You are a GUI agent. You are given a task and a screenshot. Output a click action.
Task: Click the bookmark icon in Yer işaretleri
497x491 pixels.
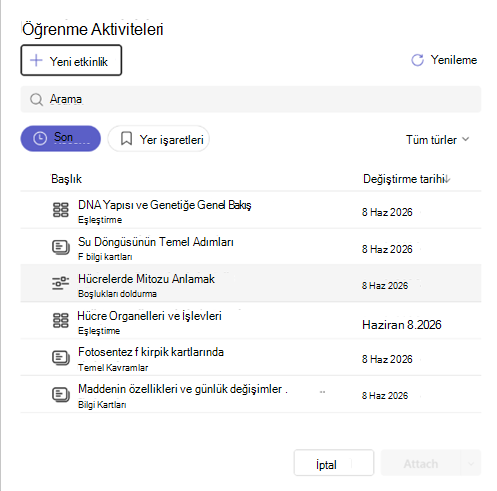coord(126,138)
